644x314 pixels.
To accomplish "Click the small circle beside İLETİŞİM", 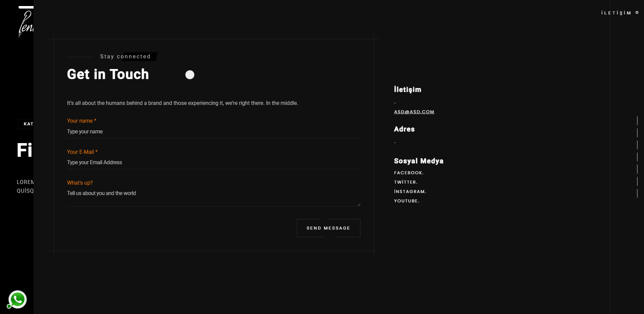I will click(x=637, y=13).
